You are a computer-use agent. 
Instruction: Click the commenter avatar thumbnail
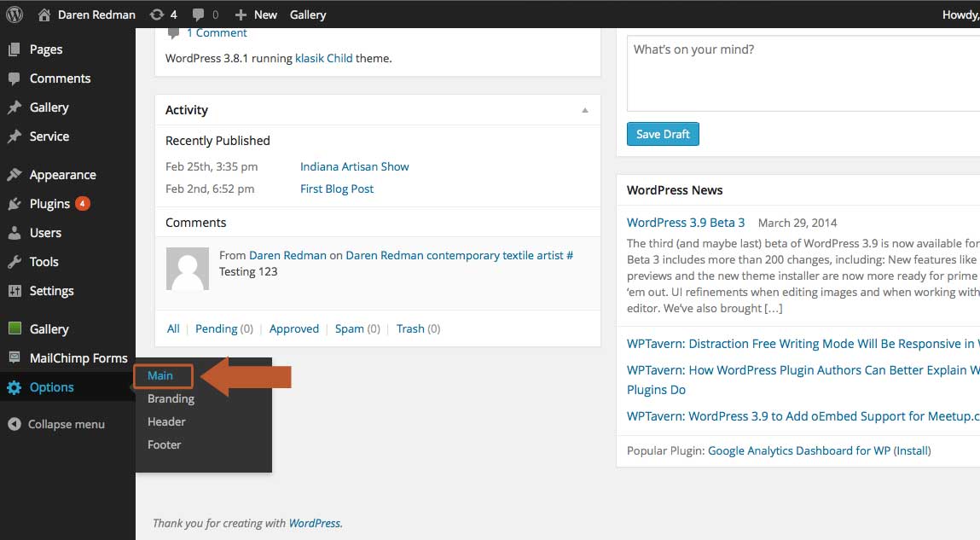coord(188,269)
